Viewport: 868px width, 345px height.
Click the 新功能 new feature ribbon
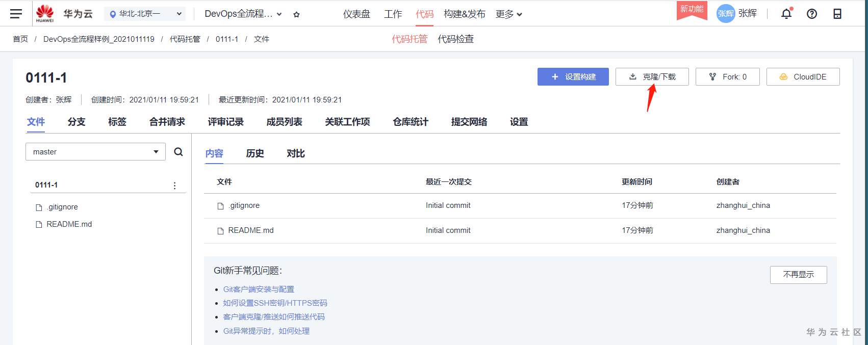[692, 10]
